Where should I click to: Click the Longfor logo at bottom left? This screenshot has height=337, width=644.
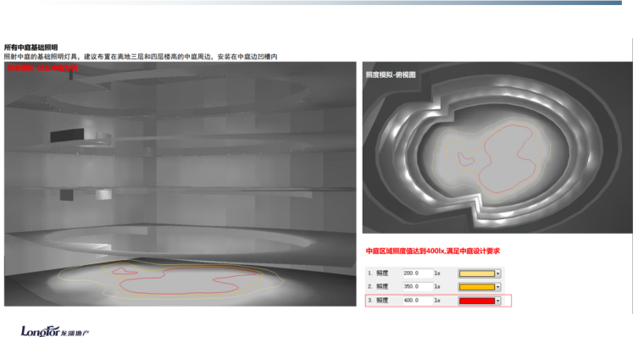pos(54,331)
